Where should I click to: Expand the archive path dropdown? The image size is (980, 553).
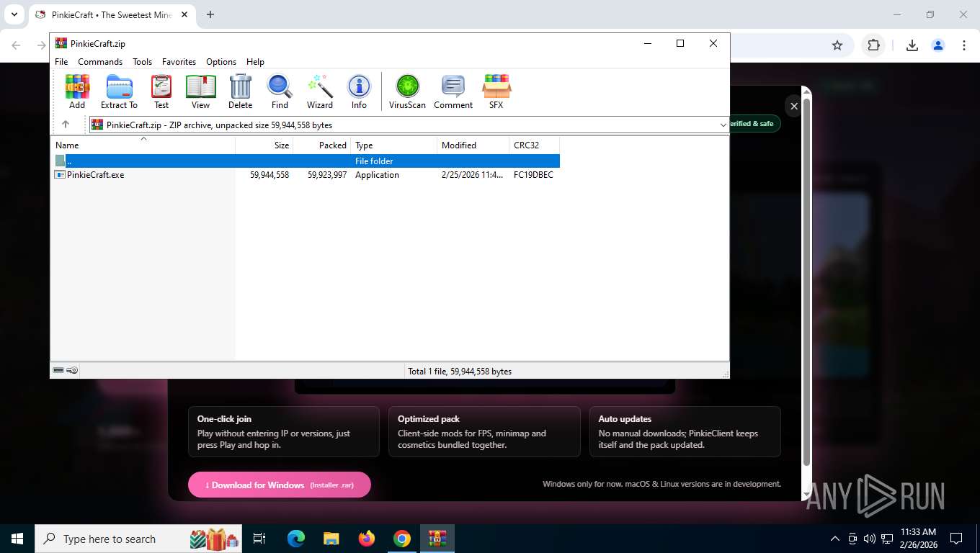pyautogui.click(x=723, y=125)
